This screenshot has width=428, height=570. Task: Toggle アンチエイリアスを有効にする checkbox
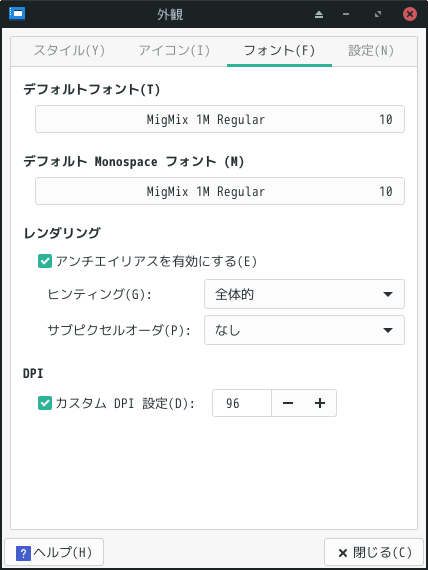[45, 261]
